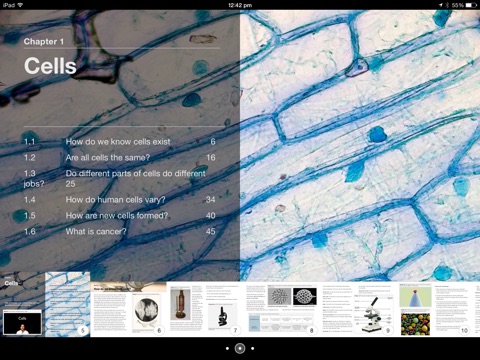
Task: Tap the Bluetooth status icon
Action: tap(447, 5)
